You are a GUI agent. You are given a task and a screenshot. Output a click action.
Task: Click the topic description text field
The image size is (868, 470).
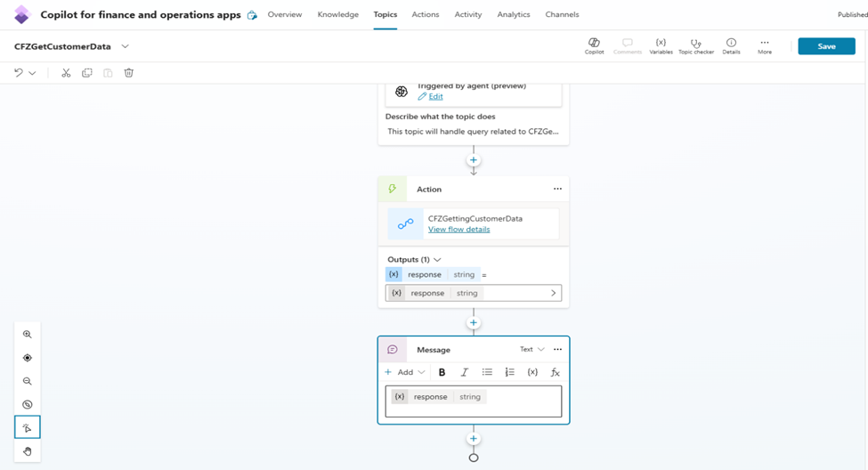(x=474, y=131)
